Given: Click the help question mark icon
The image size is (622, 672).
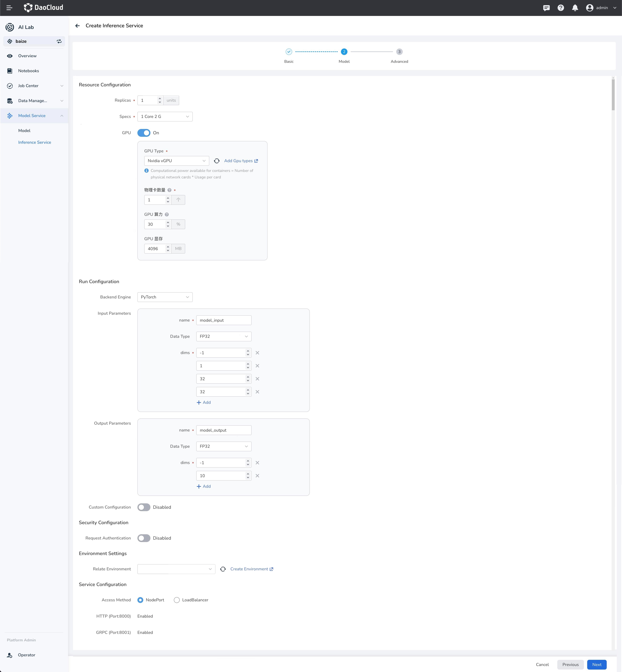Looking at the screenshot, I should pos(560,8).
